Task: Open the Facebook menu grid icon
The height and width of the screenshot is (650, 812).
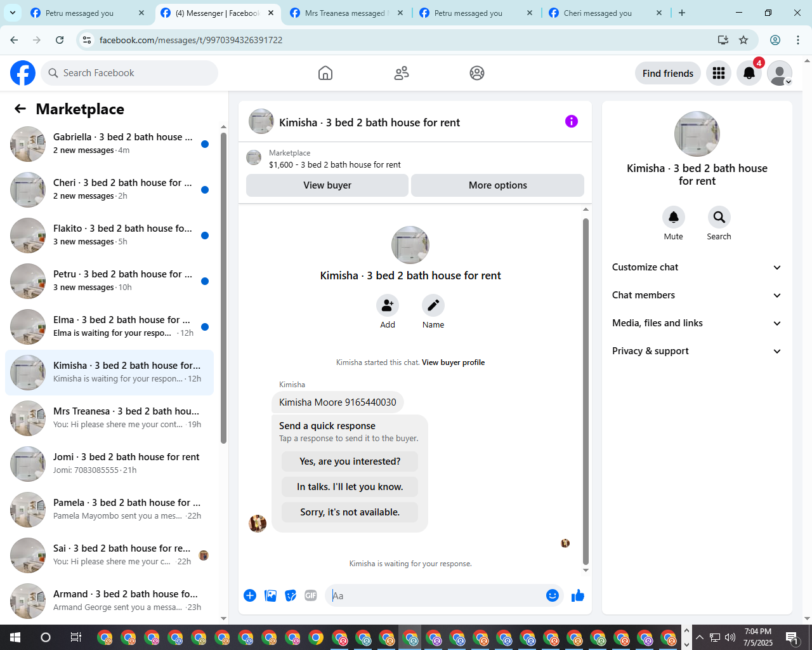Action: click(719, 73)
